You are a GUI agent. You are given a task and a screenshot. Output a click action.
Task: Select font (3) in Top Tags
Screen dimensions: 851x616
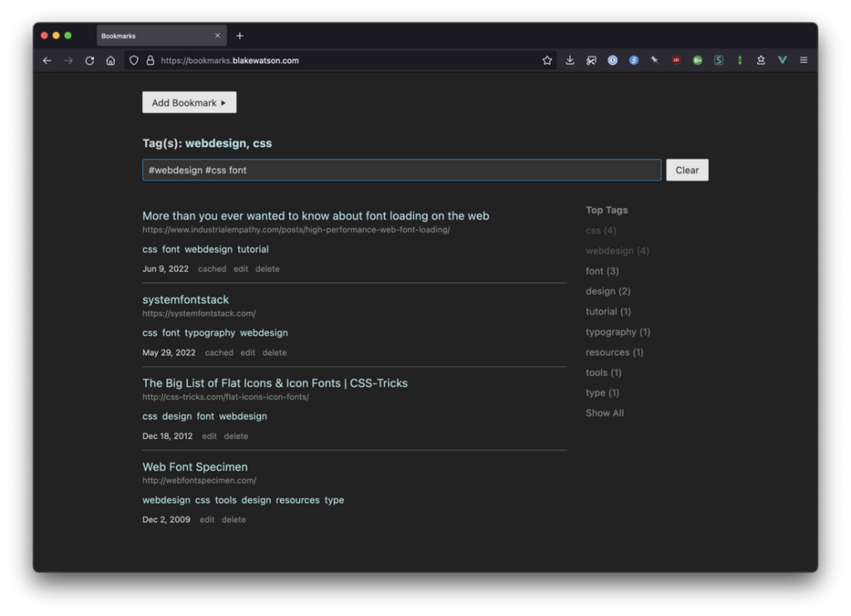pos(602,271)
